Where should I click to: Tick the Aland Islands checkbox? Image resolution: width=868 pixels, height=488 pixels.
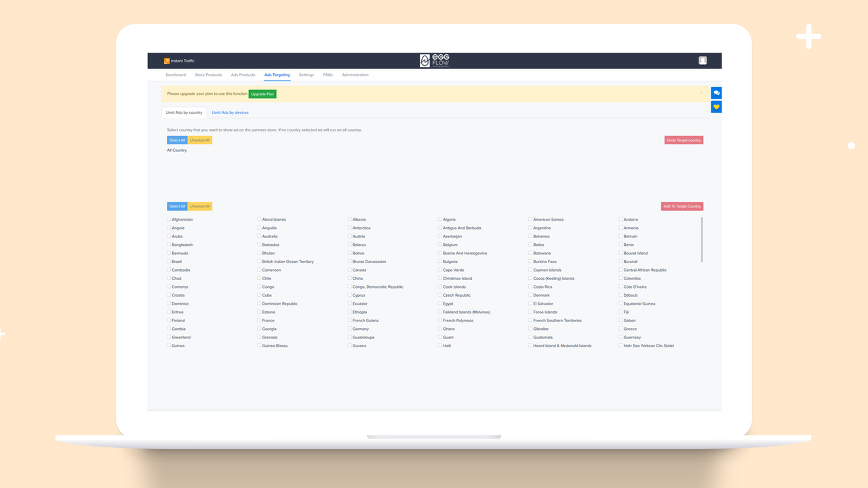tap(259, 220)
